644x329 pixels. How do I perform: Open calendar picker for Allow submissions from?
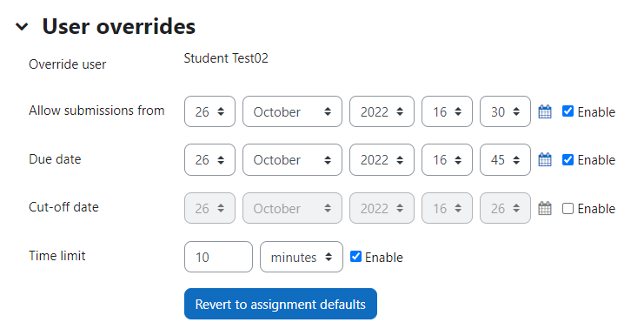pos(545,112)
